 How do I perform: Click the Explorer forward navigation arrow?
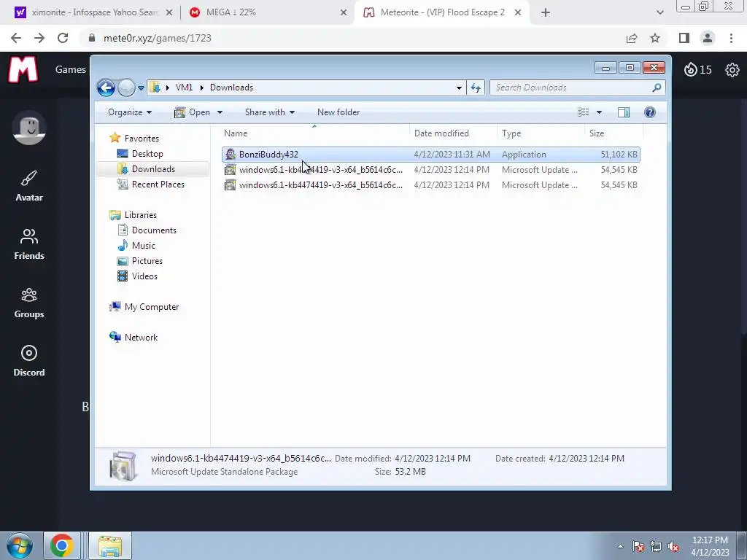[126, 87]
